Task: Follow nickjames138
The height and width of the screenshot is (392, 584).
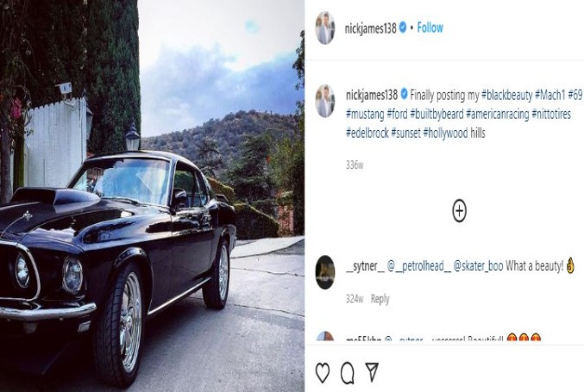Action: (430, 28)
